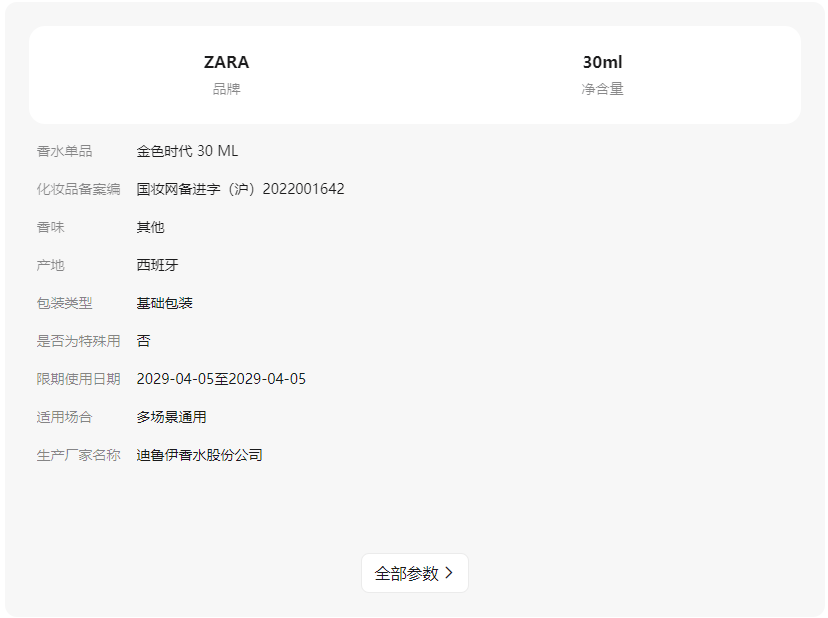Screen dimensions: 828x618
Task: Click the 西班牙 origin value
Action: tap(158, 265)
